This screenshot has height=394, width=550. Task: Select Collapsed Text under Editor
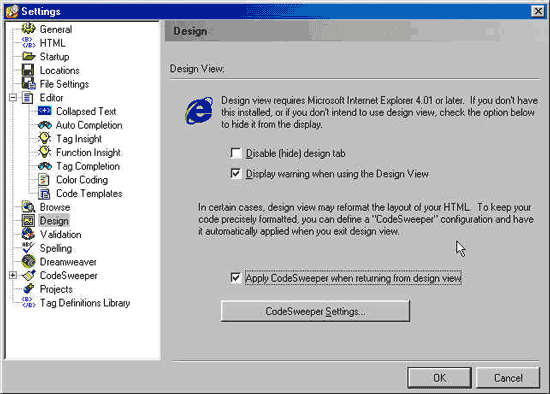[x=86, y=111]
